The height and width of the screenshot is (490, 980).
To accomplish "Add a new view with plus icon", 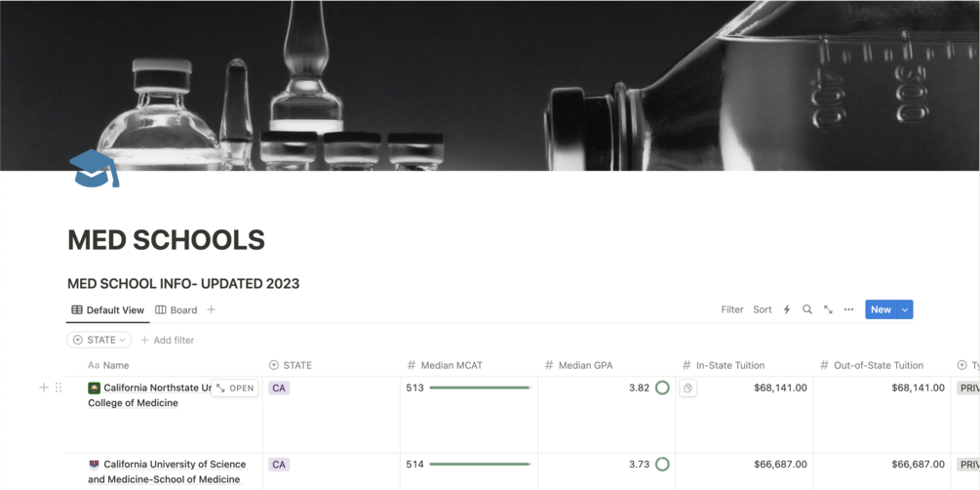I will 212,309.
